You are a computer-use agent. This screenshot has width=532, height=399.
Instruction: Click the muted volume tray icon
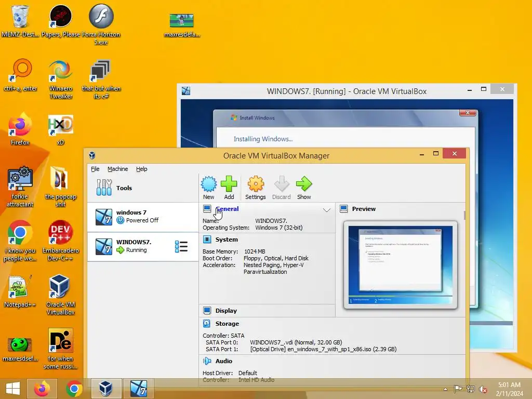(483, 389)
